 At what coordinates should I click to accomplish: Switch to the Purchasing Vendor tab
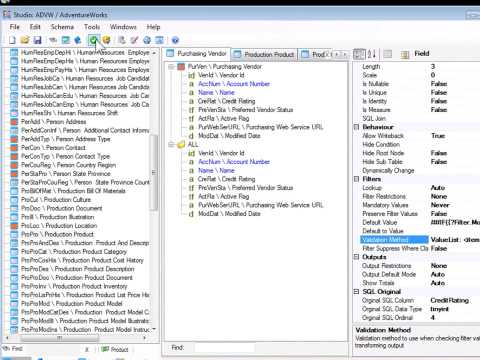tap(197, 54)
